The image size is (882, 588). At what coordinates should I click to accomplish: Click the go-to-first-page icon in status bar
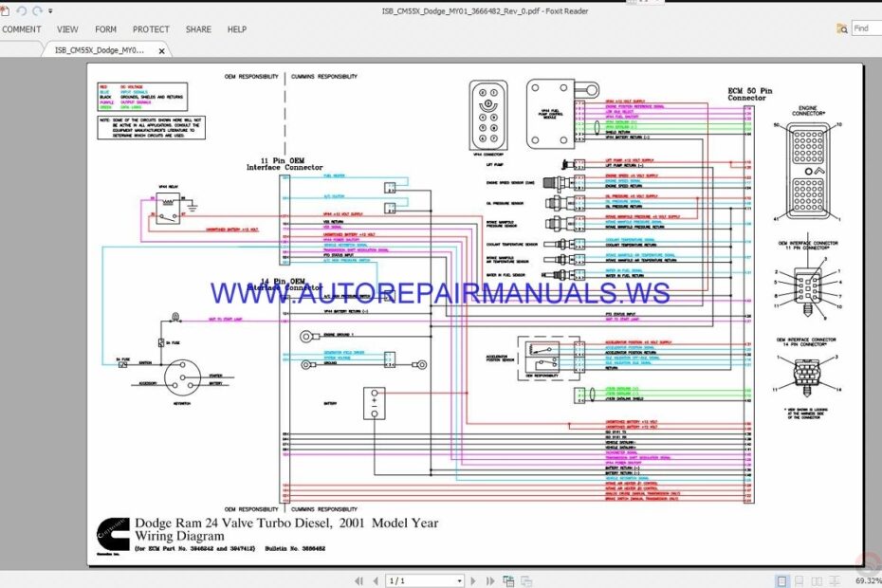tap(359, 579)
